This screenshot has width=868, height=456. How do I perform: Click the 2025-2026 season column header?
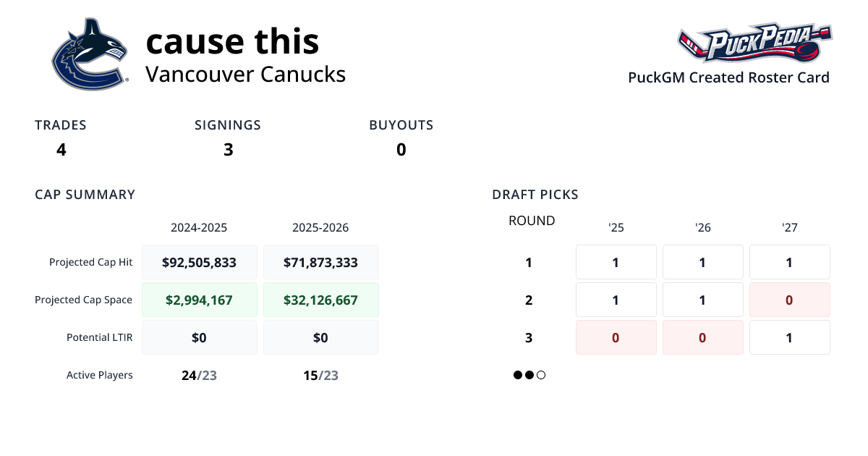click(x=320, y=227)
